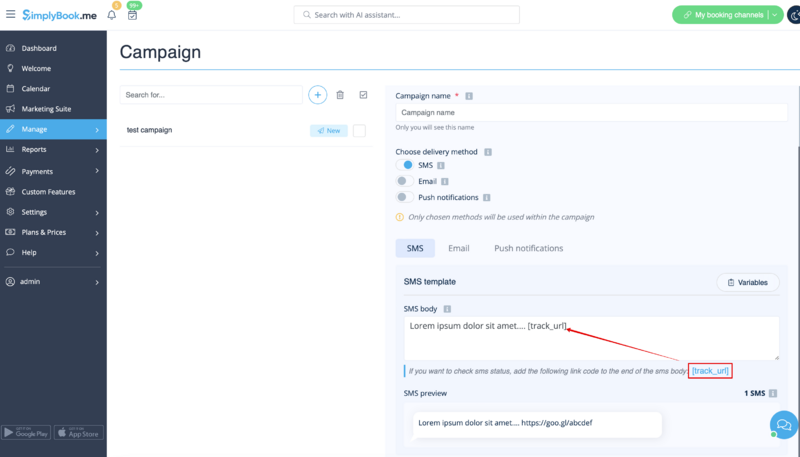The height and width of the screenshot is (457, 800).
Task: Switch to the Email template tab
Action: (x=459, y=248)
